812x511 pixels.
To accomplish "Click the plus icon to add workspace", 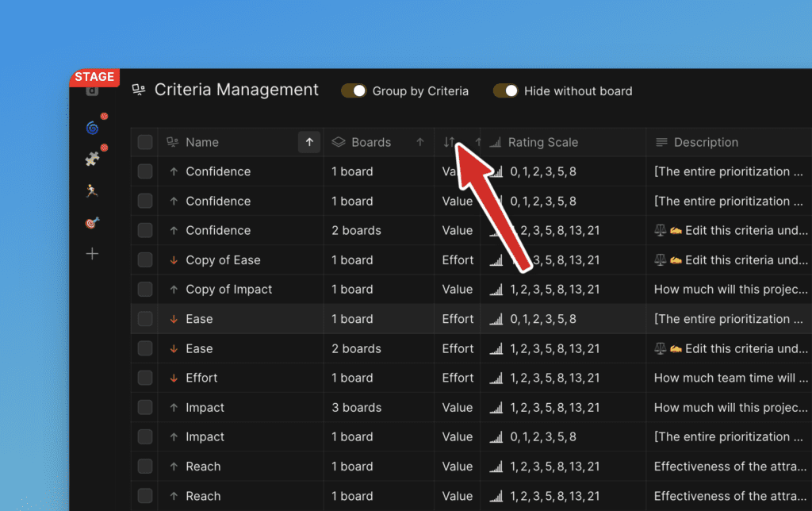I will coord(92,254).
